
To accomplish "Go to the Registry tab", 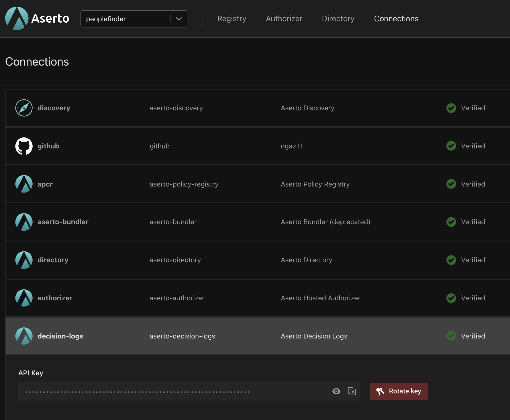I will click(x=231, y=19).
